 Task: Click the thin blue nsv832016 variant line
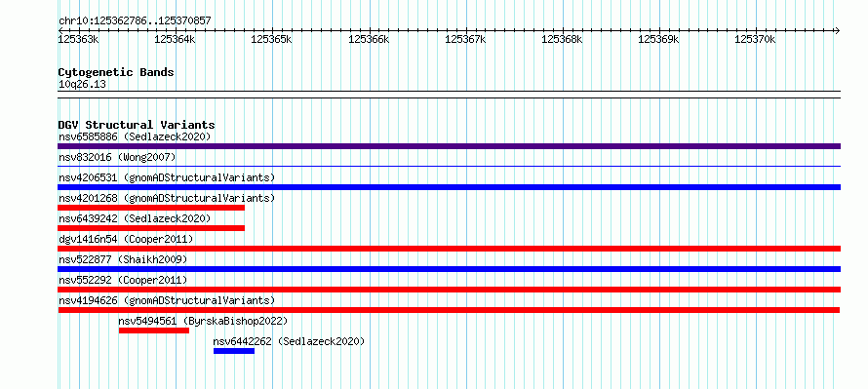pos(449,166)
